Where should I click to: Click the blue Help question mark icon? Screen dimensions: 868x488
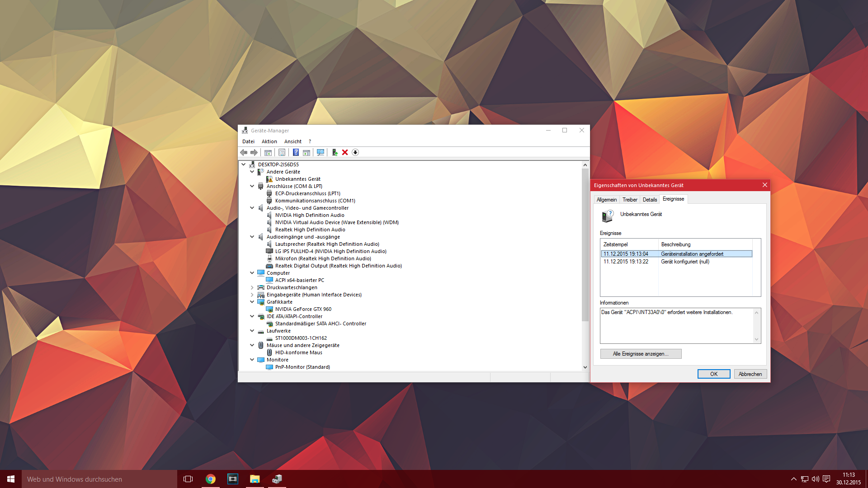click(296, 152)
